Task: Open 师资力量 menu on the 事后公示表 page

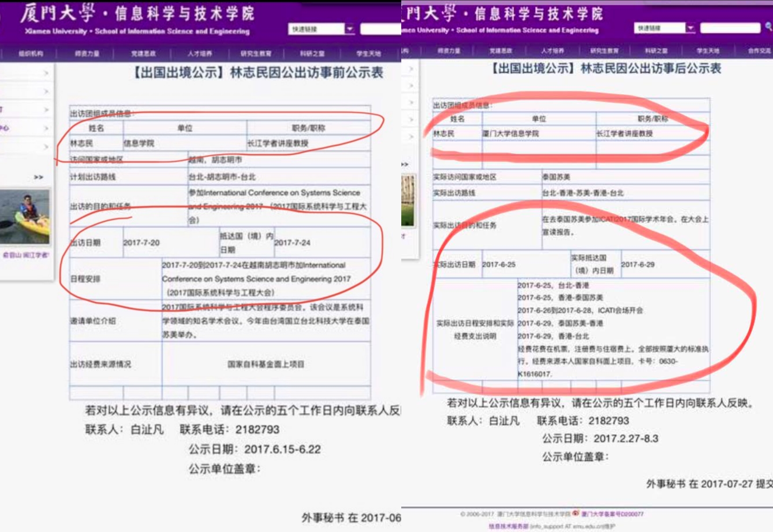Action: pos(448,51)
